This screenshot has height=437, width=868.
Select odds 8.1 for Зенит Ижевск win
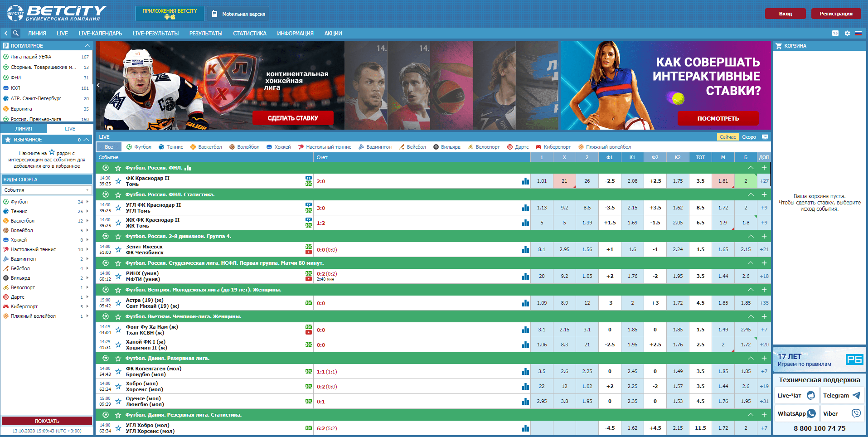[x=542, y=249]
